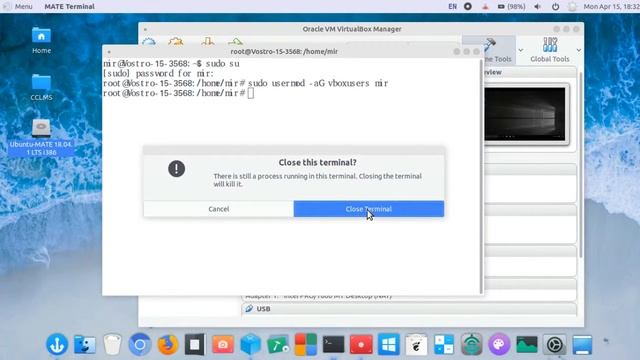
Task: Open the Home folder desktop icon
Action: pos(41,40)
